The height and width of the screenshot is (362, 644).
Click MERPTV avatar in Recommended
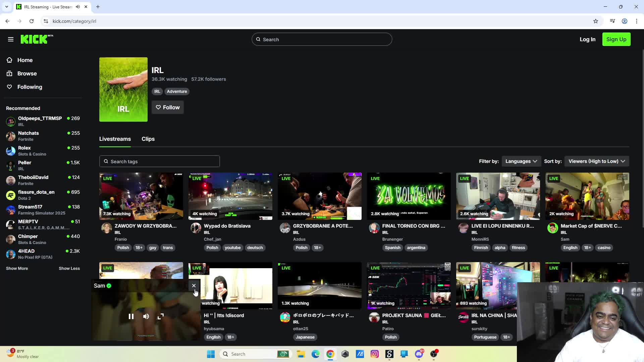11,225
